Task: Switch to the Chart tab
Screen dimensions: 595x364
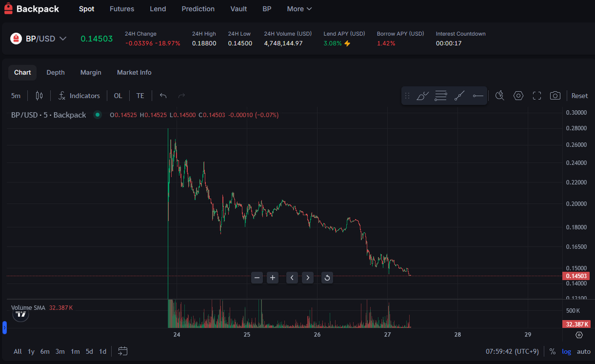Action: pyautogui.click(x=22, y=72)
